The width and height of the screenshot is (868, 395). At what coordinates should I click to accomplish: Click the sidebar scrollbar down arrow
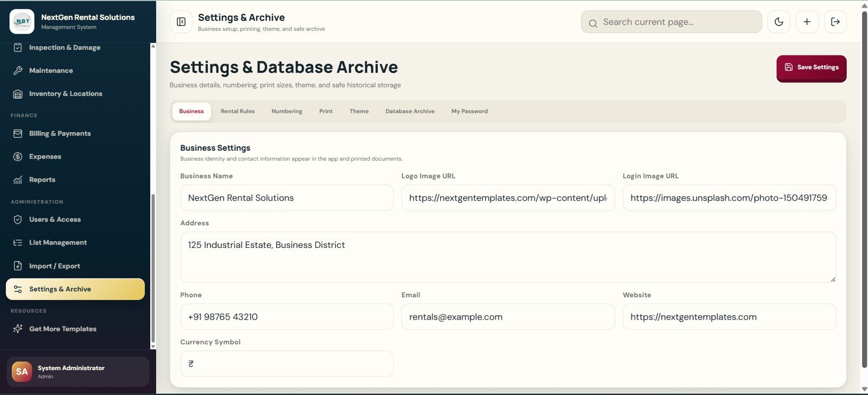(x=153, y=346)
